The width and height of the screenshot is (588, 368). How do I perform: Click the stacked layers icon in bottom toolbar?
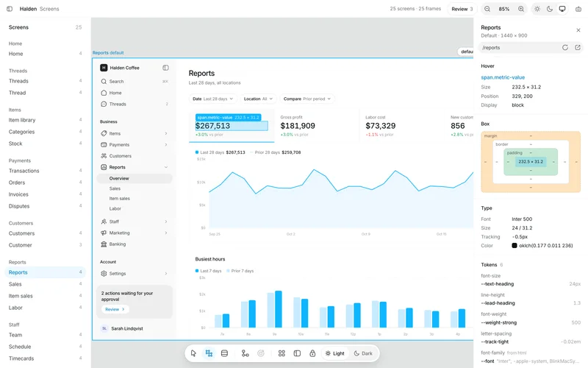tap(224, 353)
